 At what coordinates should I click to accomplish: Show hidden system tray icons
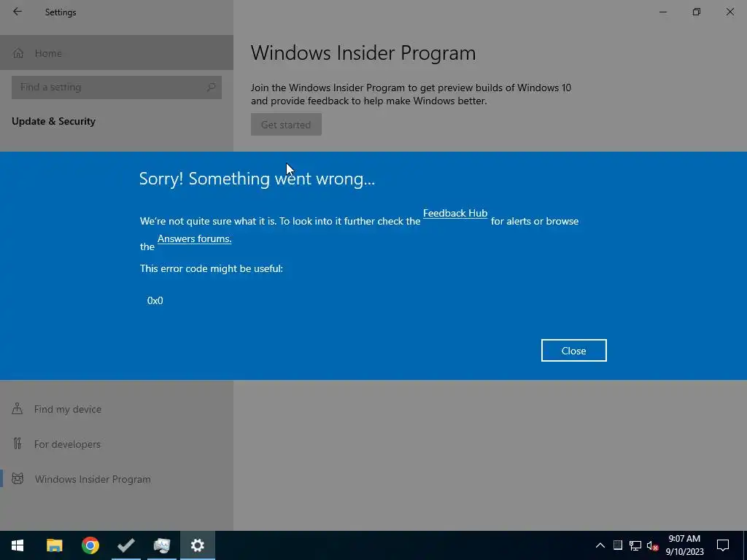point(600,545)
